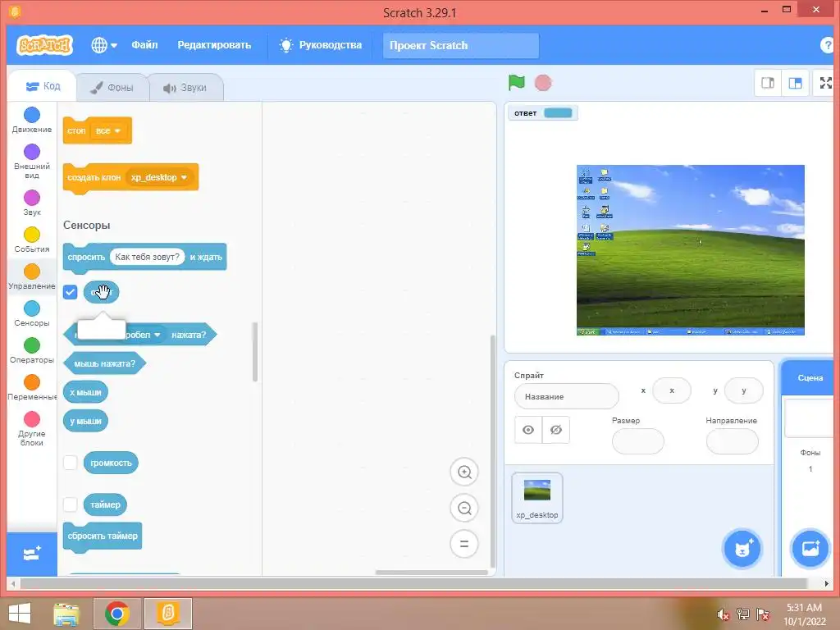The width and height of the screenshot is (840, 630).
Task: Click Scratch app icon in taskbar
Action: [168, 614]
